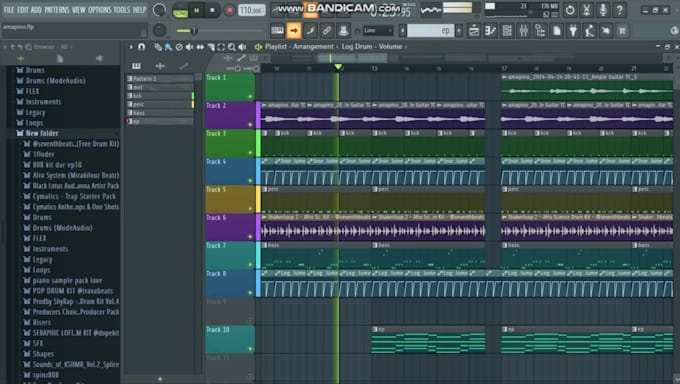This screenshot has height=384, width=680.
Task: Toggle the orange arrow button in recording toolbar
Action: (294, 30)
